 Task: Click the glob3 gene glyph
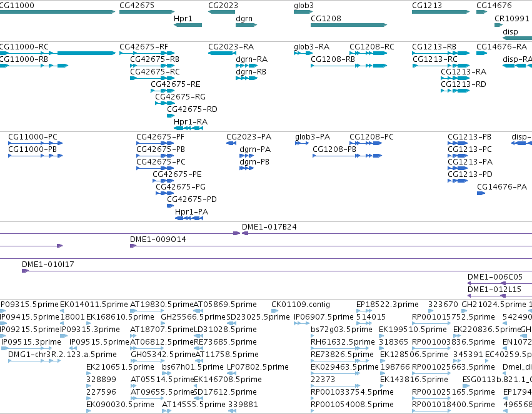303,12
